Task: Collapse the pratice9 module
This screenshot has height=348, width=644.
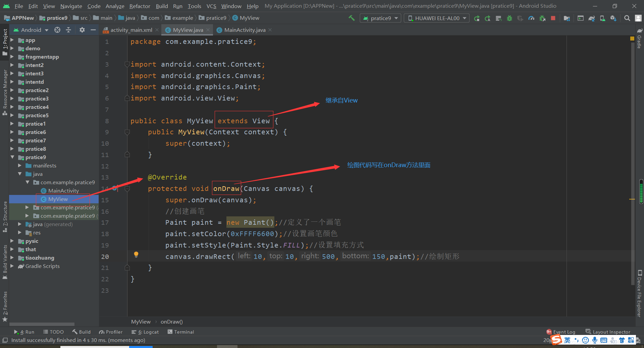Action: [12, 157]
